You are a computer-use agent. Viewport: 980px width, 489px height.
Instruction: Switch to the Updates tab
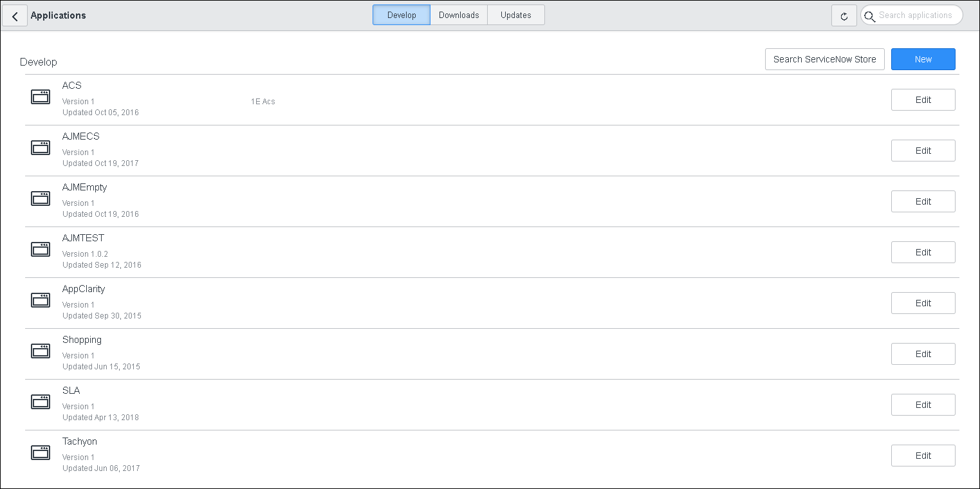[x=515, y=15]
